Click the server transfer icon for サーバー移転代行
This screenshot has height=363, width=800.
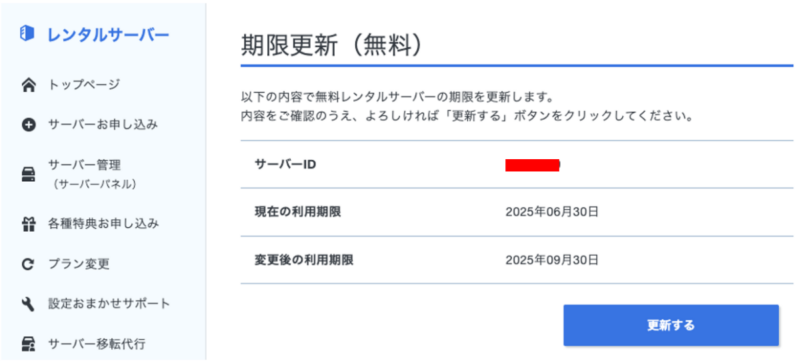[x=29, y=344]
